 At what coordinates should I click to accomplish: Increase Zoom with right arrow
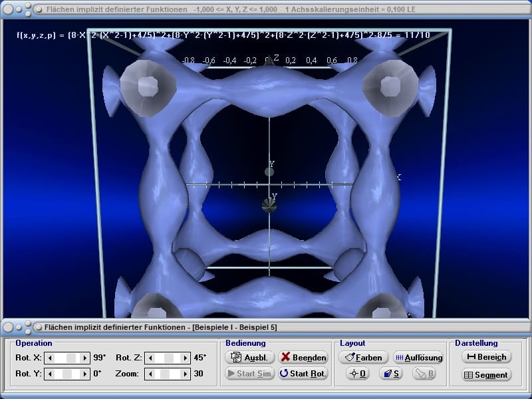[x=186, y=374]
